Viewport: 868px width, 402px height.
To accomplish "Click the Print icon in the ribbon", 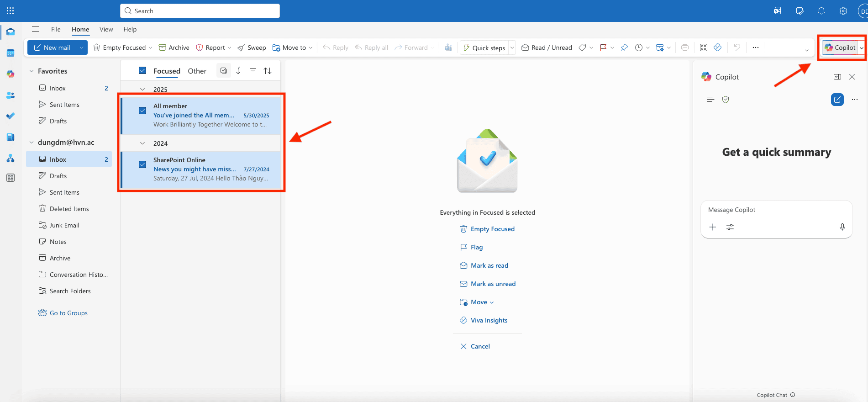I will 685,48.
